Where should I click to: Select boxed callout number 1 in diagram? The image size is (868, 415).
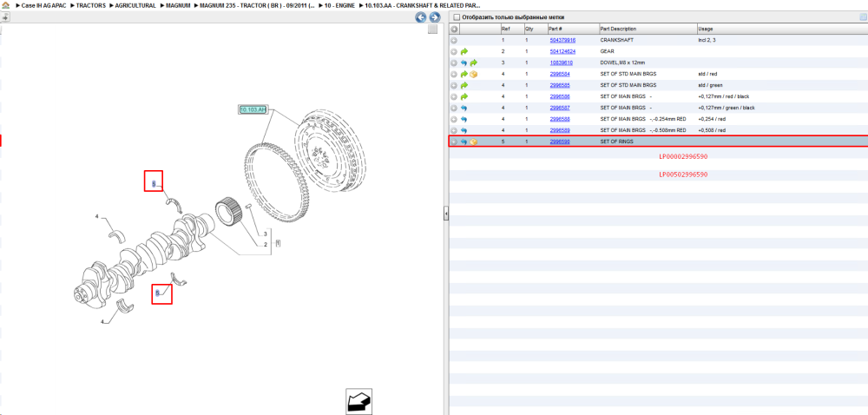pos(278,242)
